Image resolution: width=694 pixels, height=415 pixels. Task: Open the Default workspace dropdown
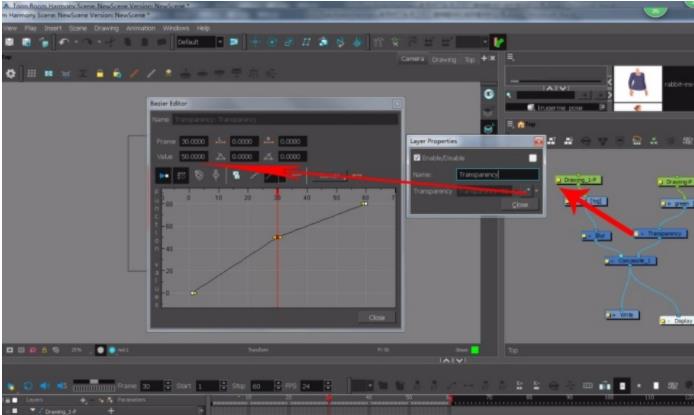pyautogui.click(x=220, y=42)
